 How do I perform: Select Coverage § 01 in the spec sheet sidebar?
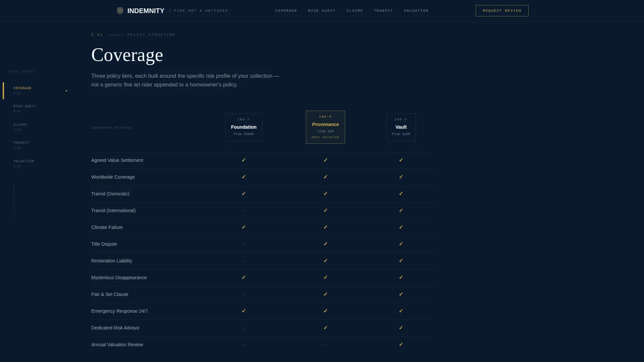pos(35,90)
